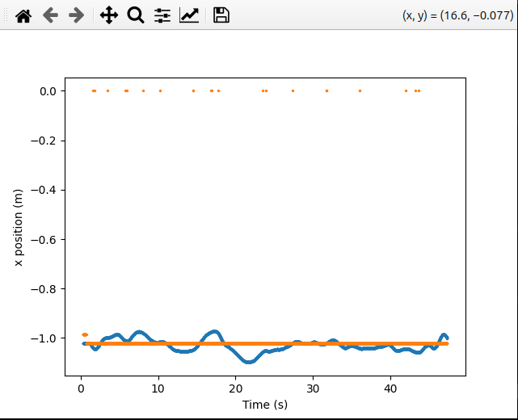518x420 pixels.
Task: Click the 10 tick label on the time axis
Action: coord(158,386)
